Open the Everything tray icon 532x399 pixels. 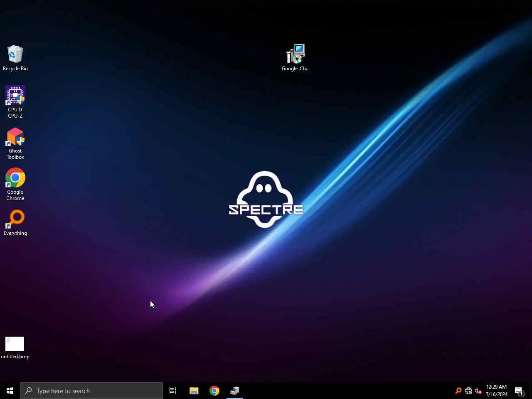(x=458, y=391)
